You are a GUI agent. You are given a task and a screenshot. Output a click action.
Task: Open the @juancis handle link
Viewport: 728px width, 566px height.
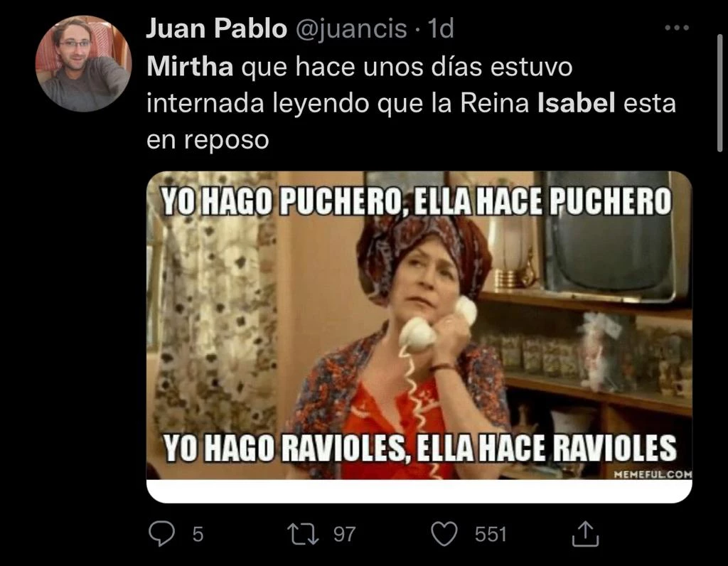[x=351, y=29]
